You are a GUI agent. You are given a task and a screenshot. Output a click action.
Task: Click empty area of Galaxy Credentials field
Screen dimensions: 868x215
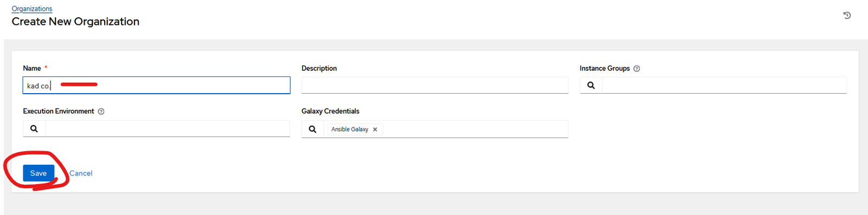475,129
